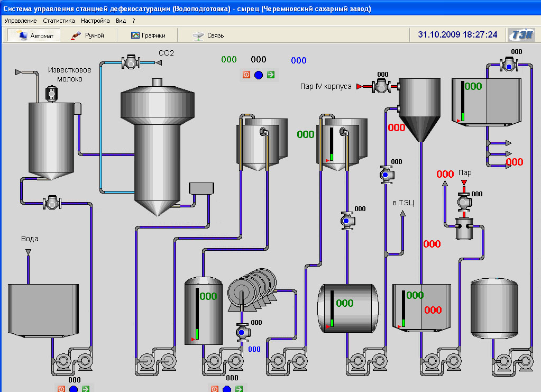Open the steam valve next to 'Пар IV корпуса'
Viewport: 541px width, 392px height.
(x=380, y=86)
